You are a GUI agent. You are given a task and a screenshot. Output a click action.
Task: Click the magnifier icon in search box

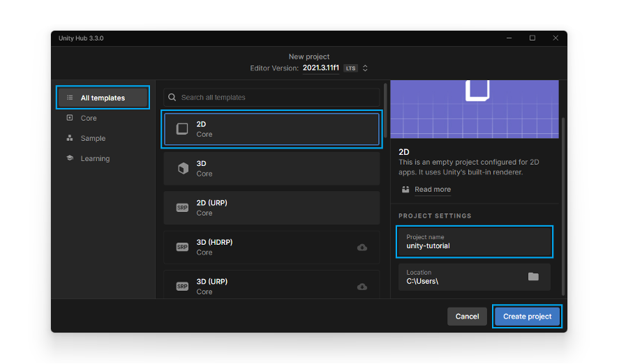172,98
